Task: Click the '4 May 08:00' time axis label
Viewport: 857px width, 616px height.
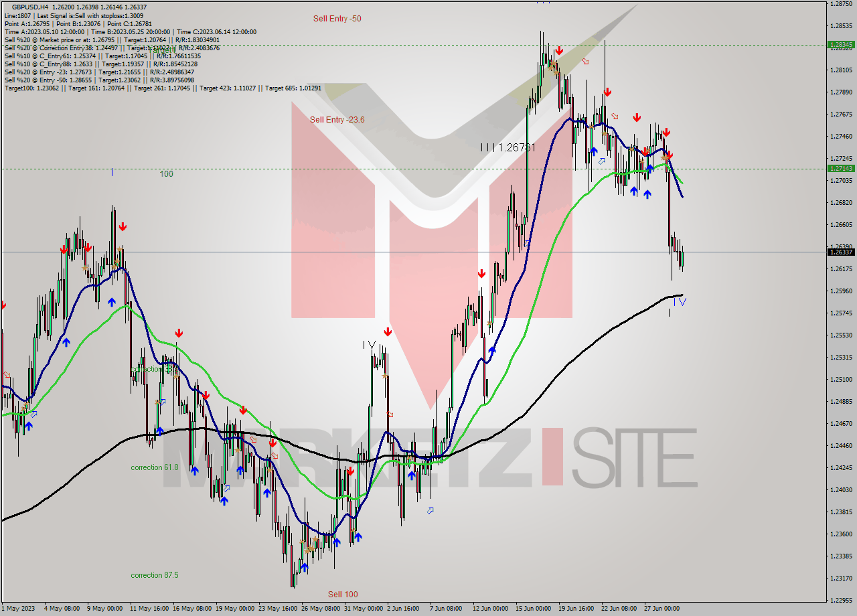Action: 63,609
